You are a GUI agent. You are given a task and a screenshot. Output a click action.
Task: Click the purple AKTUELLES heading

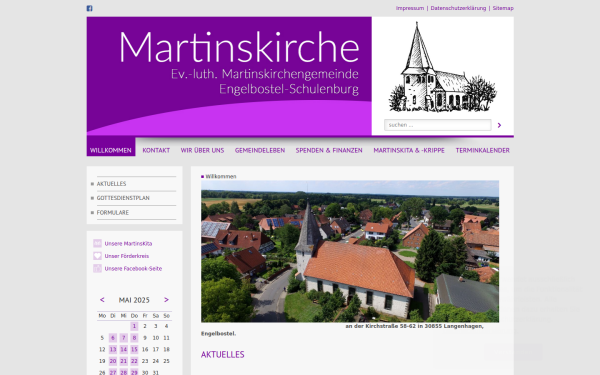222,355
